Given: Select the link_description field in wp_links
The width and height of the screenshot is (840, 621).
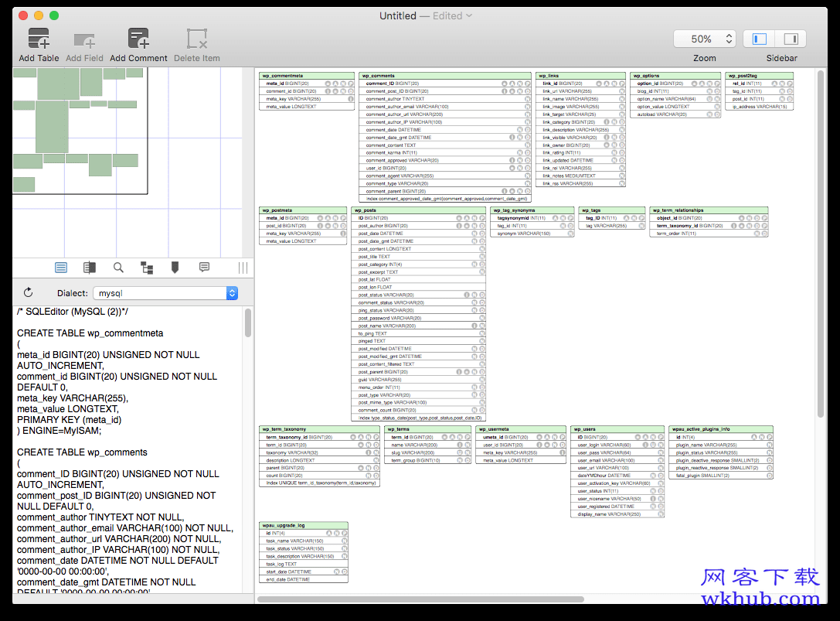Looking at the screenshot, I should 580,130.
